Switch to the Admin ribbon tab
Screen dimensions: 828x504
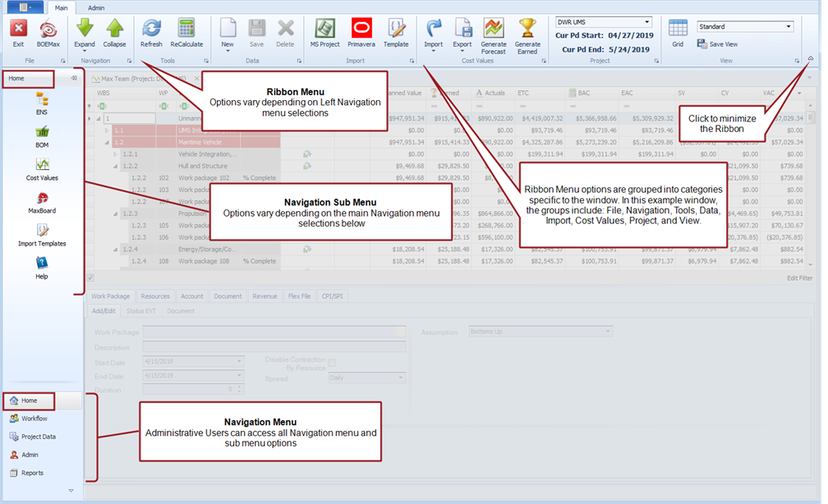(96, 7)
